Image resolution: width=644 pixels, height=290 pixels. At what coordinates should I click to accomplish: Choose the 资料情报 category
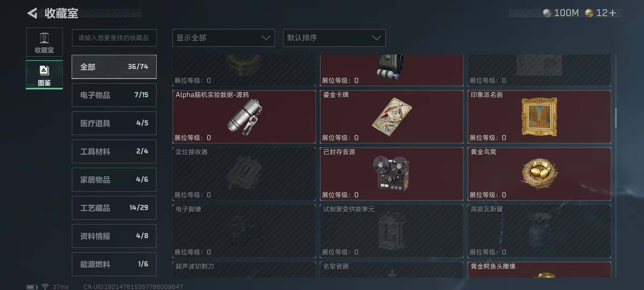114,236
